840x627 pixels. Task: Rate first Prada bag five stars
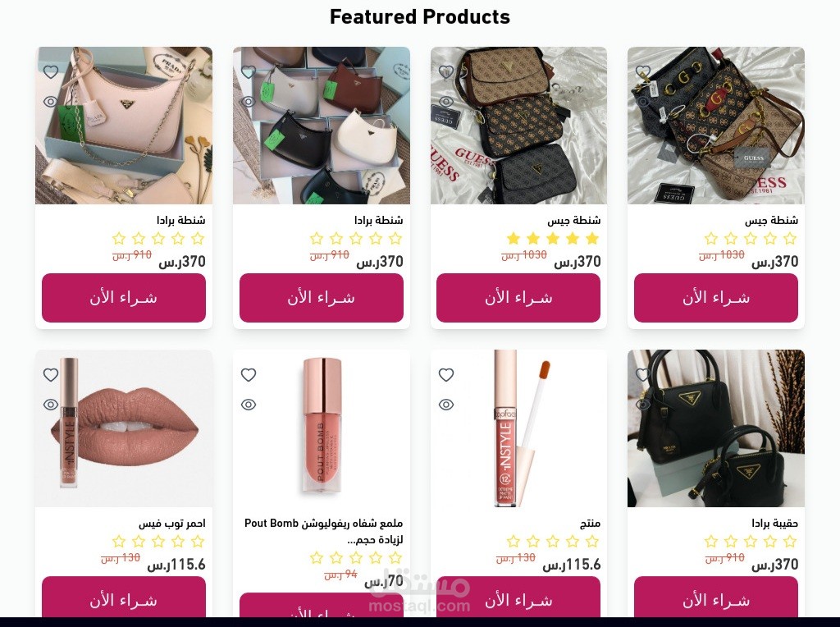click(x=119, y=239)
